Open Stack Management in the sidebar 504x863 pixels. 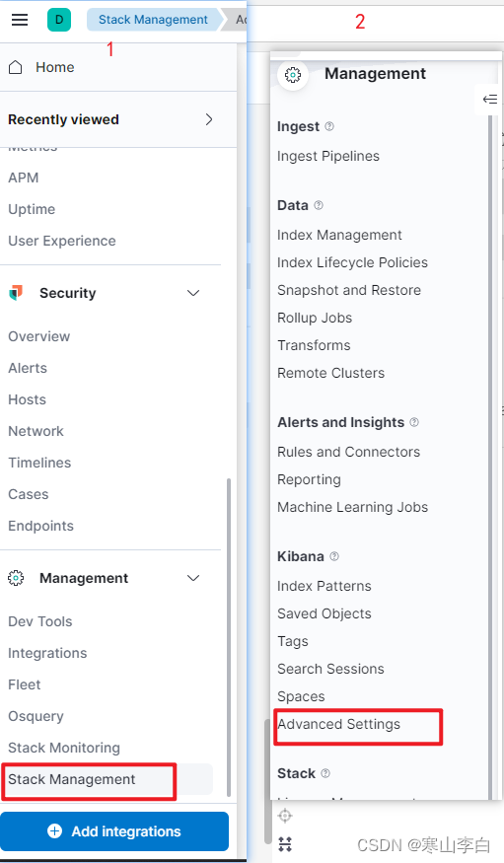(72, 779)
